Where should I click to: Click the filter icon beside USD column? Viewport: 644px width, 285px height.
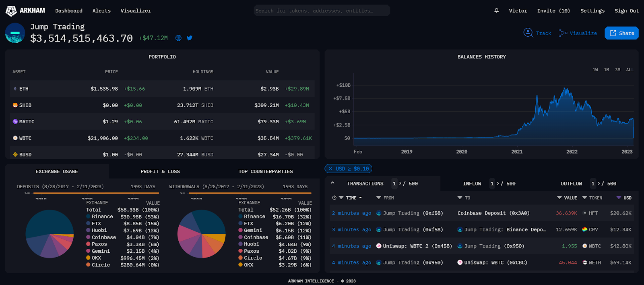[619, 198]
